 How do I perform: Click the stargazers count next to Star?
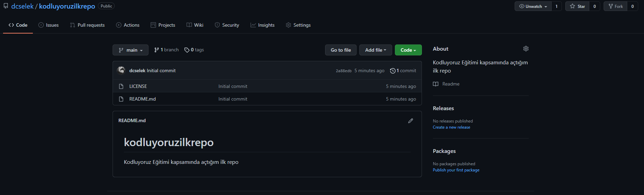tap(594, 6)
